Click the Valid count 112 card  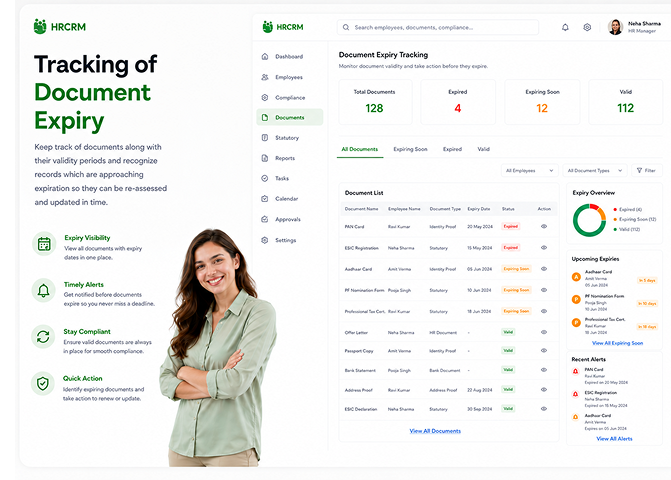(626, 102)
